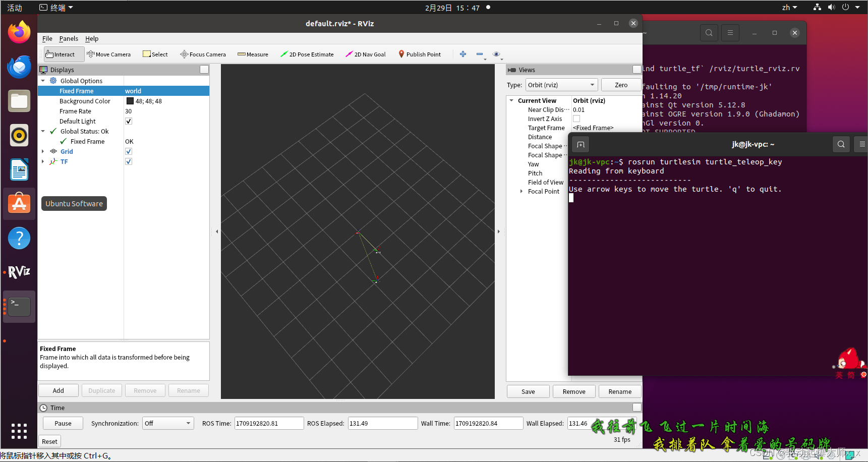Collapse the Global Options tree item
868x462 pixels.
(x=43, y=80)
